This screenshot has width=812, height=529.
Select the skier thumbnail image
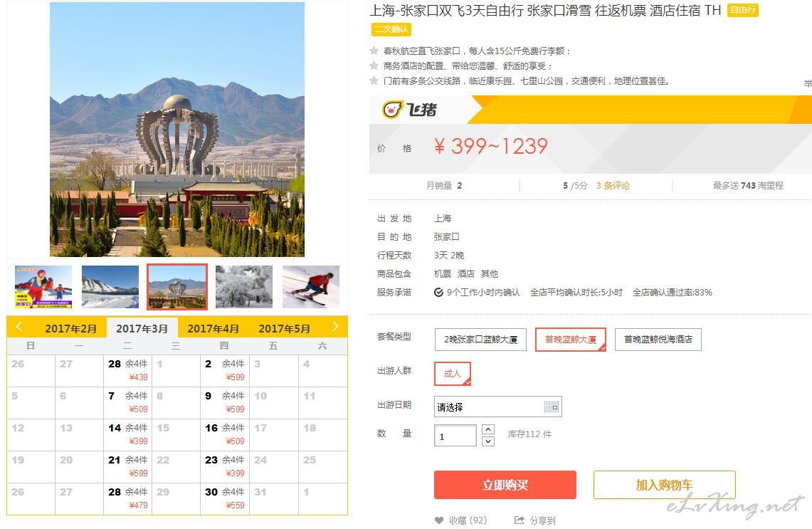[x=311, y=287]
